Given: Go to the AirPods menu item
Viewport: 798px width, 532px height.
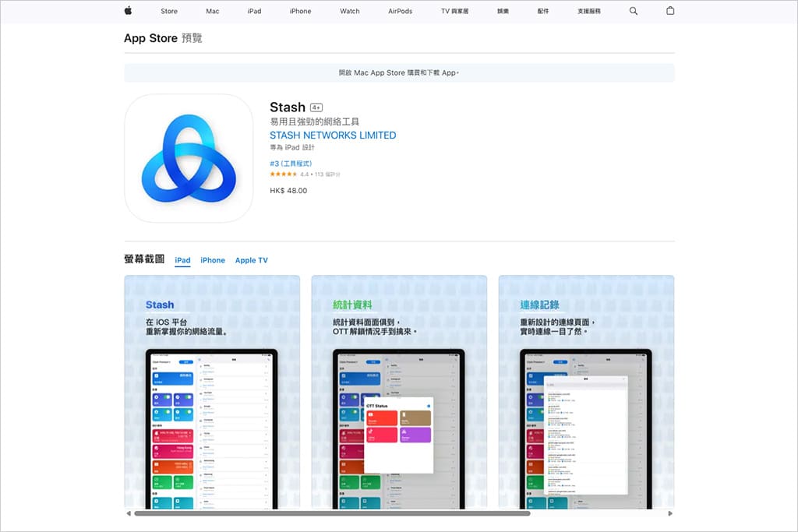Looking at the screenshot, I should [x=400, y=12].
